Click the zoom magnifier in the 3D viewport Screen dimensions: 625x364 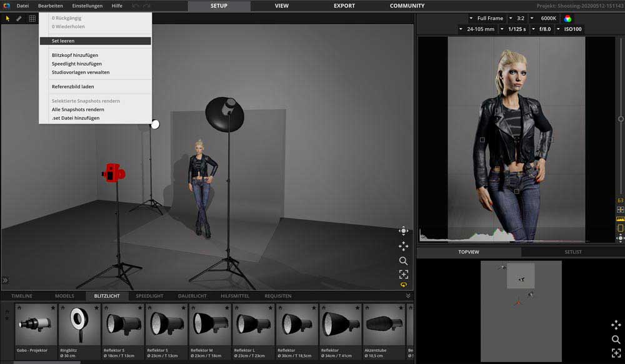(403, 261)
